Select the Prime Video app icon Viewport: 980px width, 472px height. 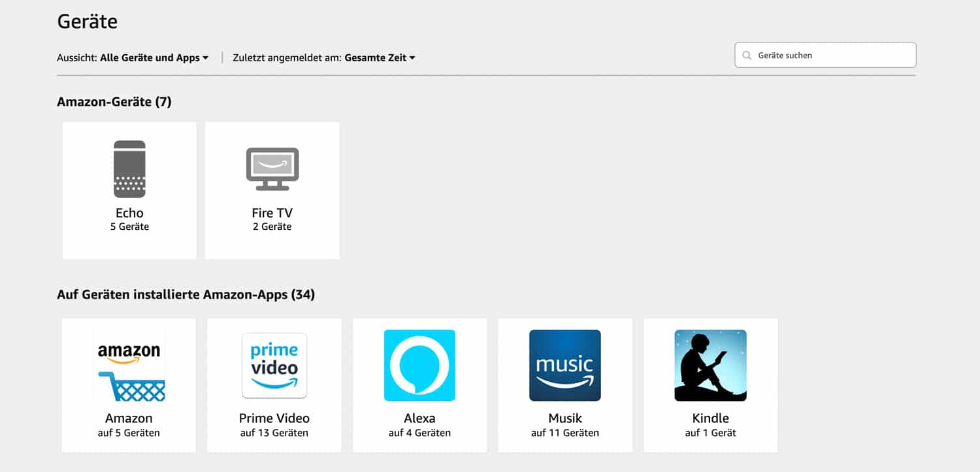(x=274, y=366)
